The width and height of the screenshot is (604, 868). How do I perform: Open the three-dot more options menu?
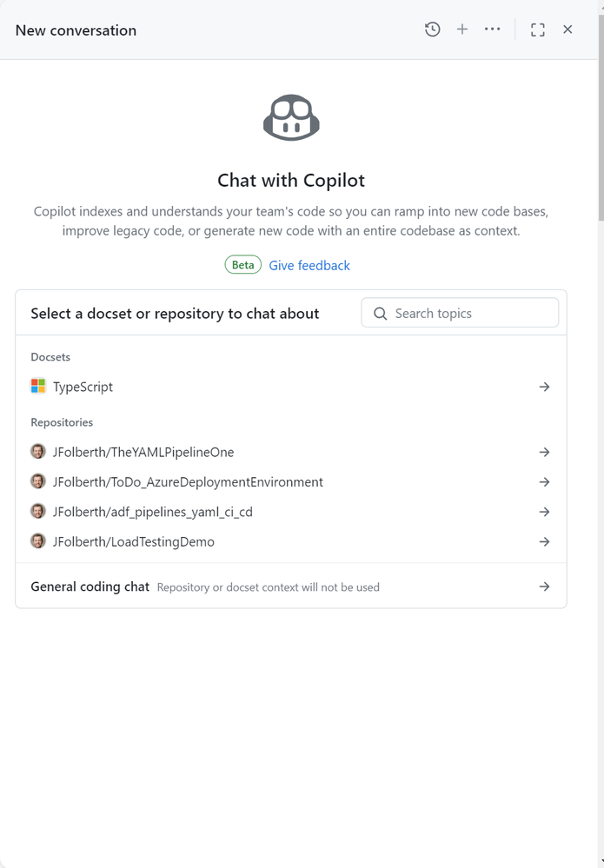click(493, 30)
